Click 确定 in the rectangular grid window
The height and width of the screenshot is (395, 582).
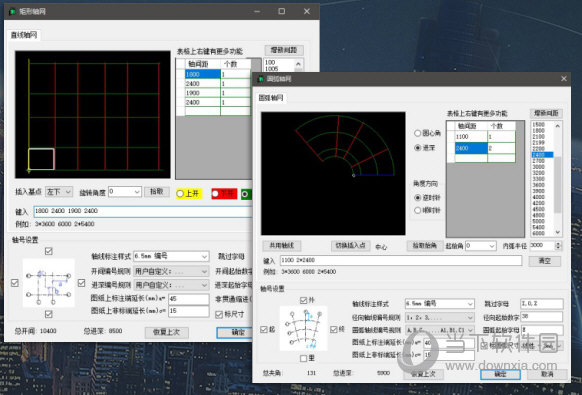click(235, 332)
